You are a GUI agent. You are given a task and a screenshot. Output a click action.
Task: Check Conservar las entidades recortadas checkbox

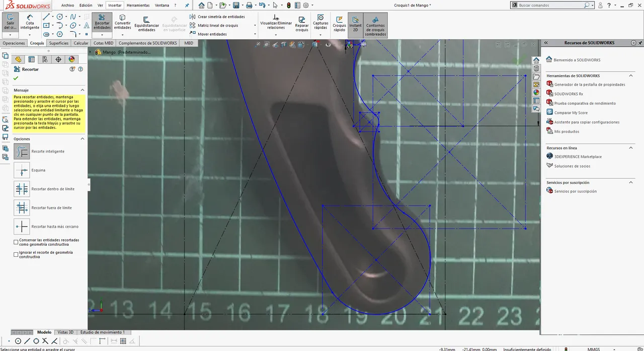[16, 242]
